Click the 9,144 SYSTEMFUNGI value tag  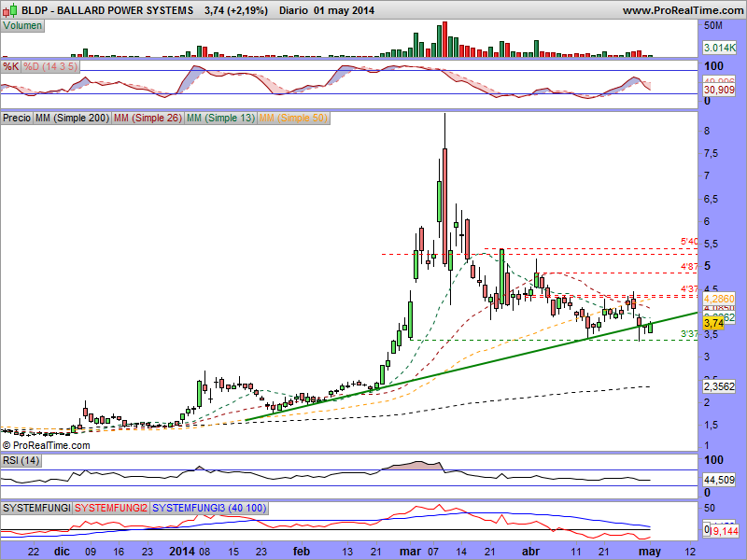click(725, 530)
